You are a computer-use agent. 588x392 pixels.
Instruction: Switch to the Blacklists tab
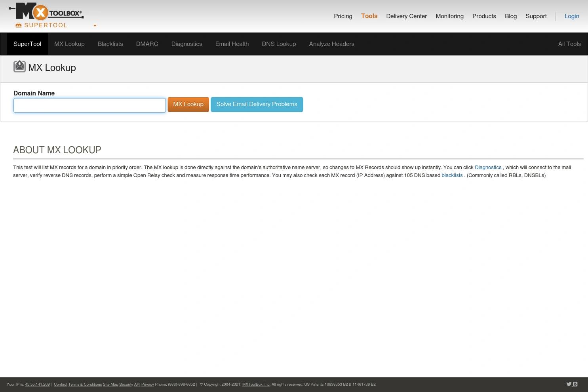(x=110, y=44)
